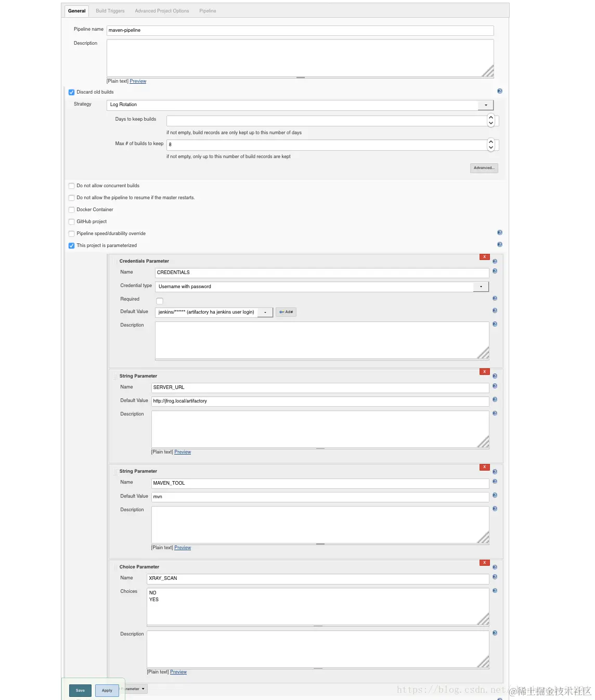Open help for CREDENTIALS name field
This screenshot has width=595, height=700.
(495, 271)
